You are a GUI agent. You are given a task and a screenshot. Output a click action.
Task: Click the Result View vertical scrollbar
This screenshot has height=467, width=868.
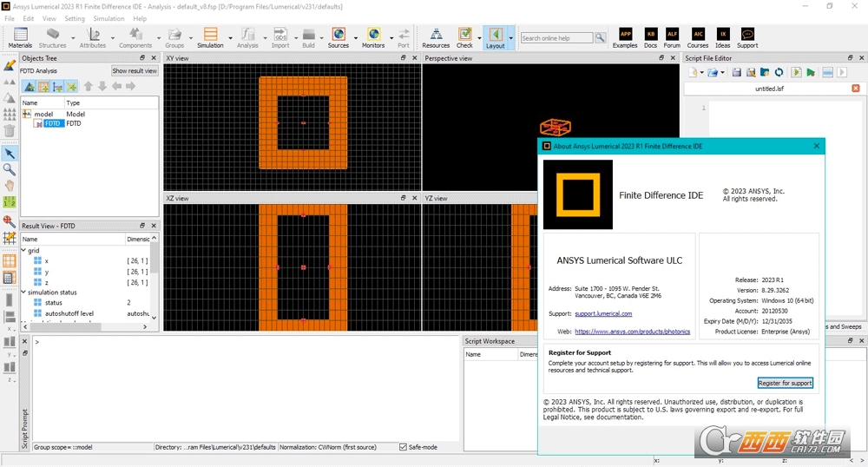(x=154, y=257)
